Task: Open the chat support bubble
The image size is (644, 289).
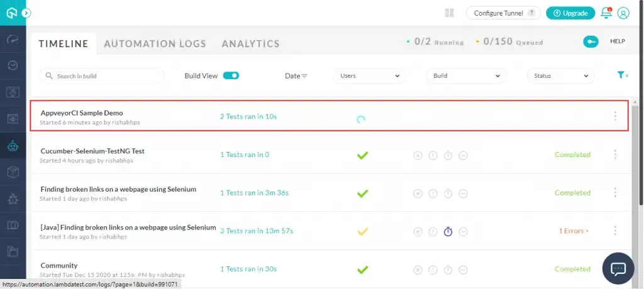Action: 618,268
